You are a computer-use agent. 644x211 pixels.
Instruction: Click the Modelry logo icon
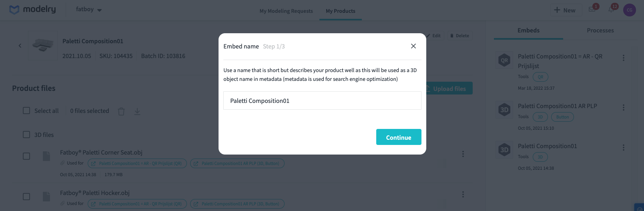tap(14, 10)
